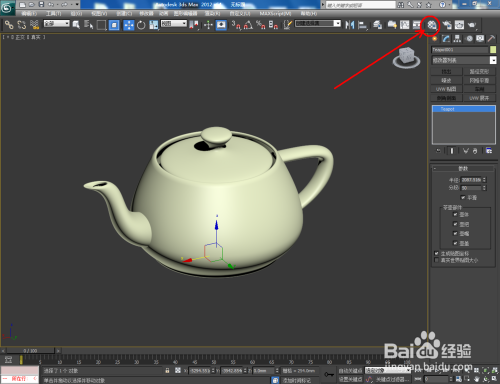This screenshot has width=500, height=384.
Task: Activate the Select and Scale tool
Action: tap(154, 25)
